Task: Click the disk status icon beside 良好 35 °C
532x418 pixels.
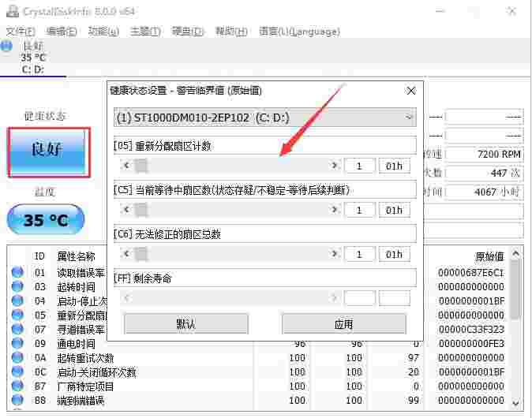Action: tap(6, 46)
